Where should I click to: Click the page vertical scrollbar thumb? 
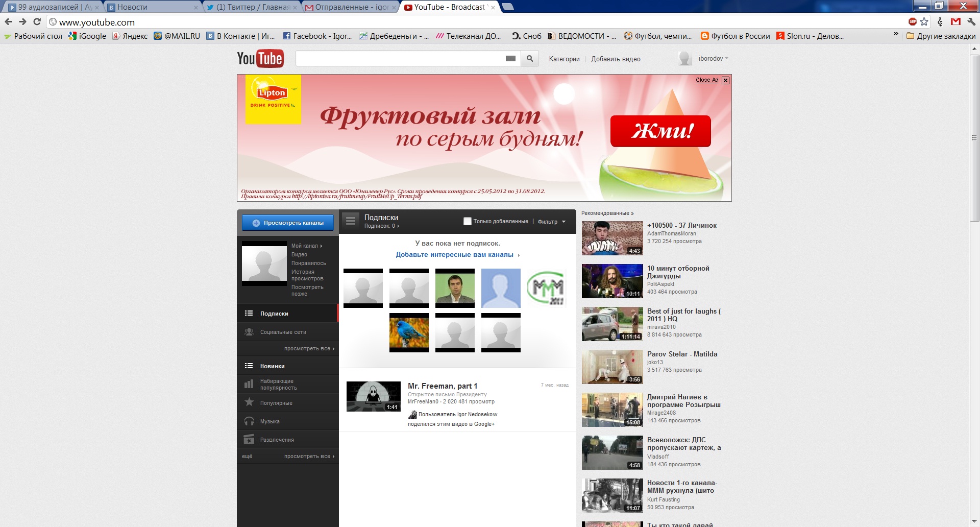(x=974, y=138)
